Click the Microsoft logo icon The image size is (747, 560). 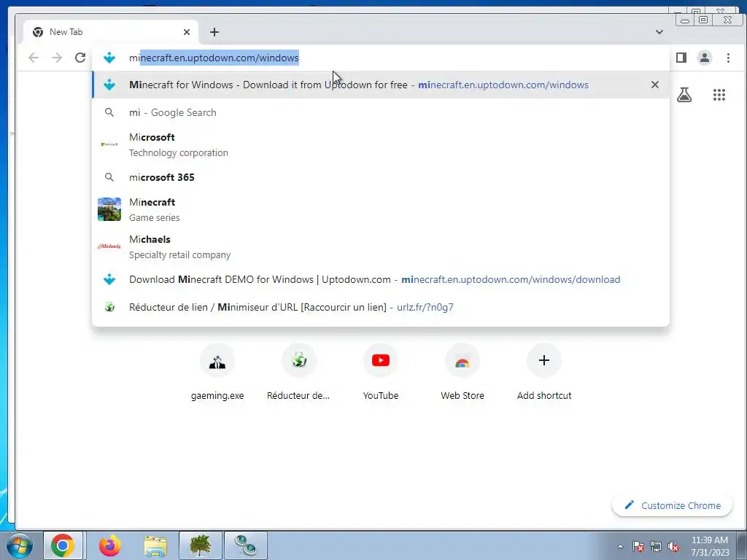point(109,144)
